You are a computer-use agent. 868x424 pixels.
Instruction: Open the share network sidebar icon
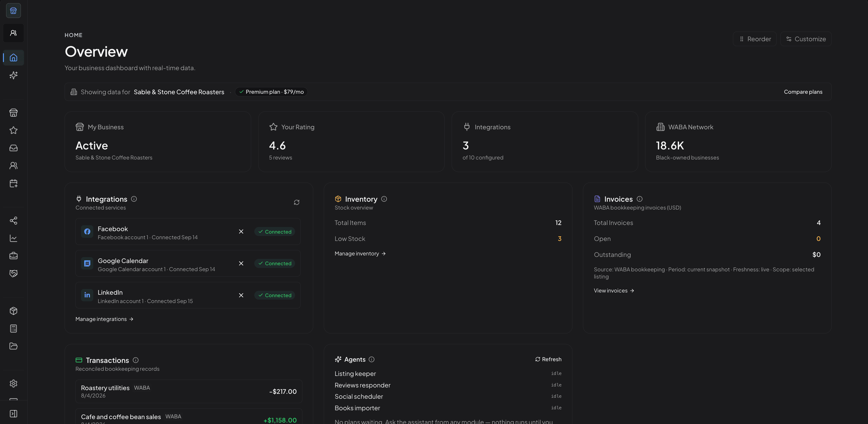point(14,221)
